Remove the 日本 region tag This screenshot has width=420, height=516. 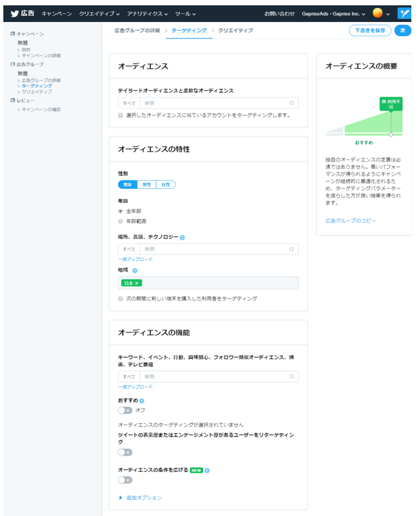(137, 283)
